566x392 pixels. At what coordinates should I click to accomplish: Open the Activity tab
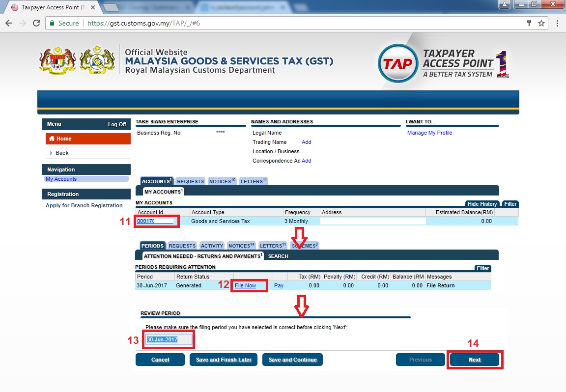(x=212, y=246)
